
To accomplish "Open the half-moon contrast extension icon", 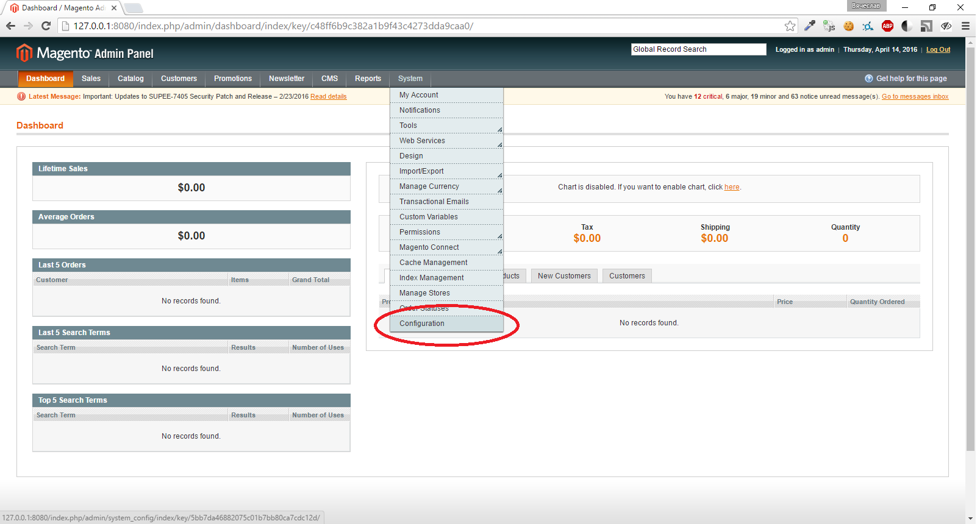I will pos(907,26).
